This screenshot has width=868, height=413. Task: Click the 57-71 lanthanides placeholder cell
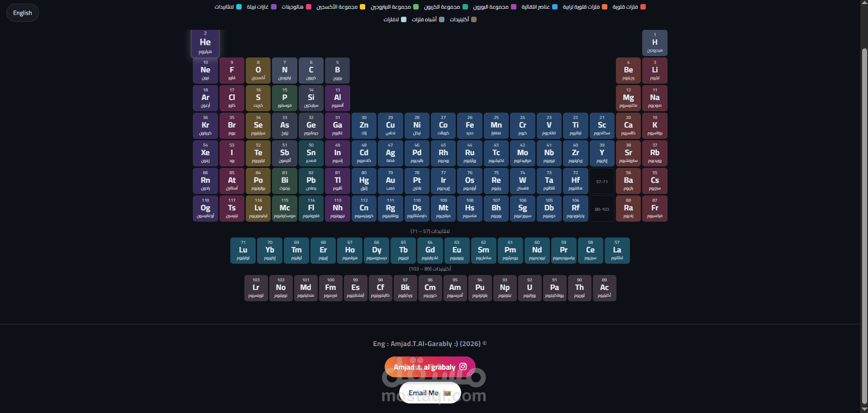[602, 181]
